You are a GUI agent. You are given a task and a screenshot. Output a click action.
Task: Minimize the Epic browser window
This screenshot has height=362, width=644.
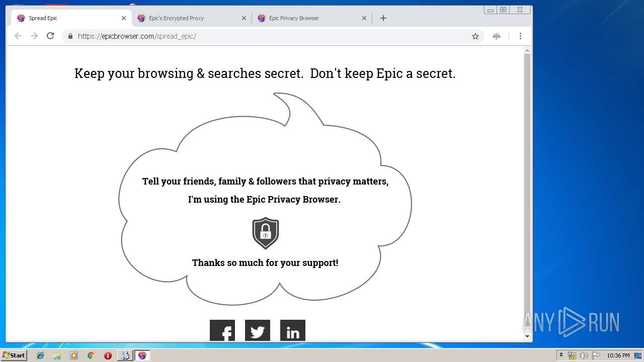(491, 10)
